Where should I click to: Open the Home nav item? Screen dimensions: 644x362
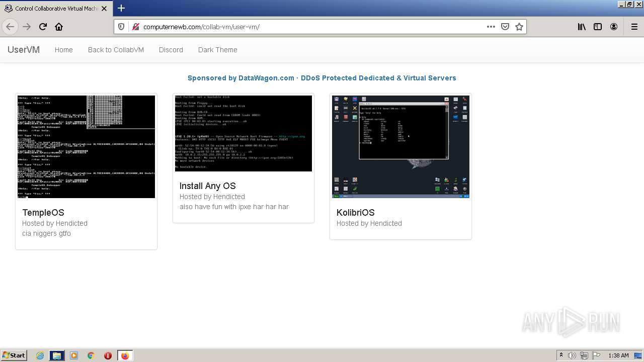[x=64, y=50]
